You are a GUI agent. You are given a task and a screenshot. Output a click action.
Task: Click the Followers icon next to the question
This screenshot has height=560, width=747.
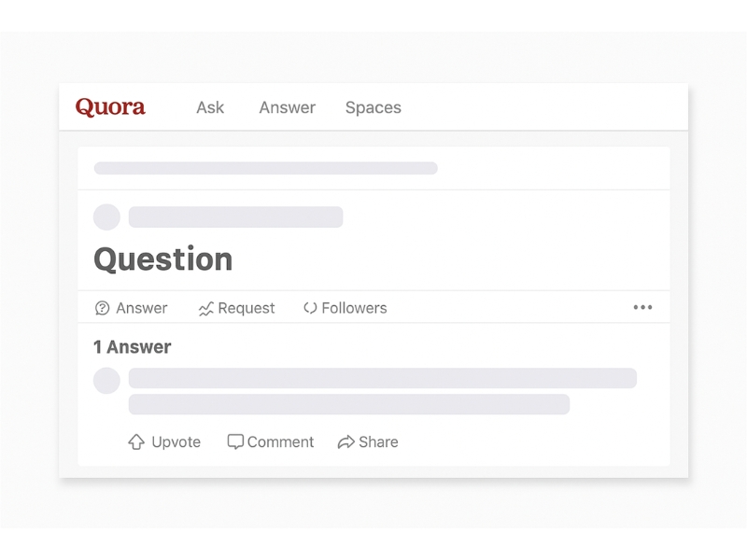[x=308, y=308]
